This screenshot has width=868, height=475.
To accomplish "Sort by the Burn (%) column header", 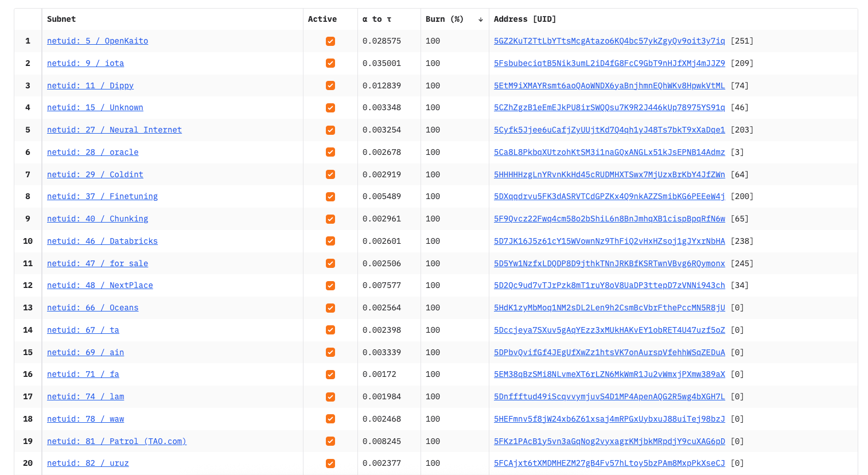I will point(445,19).
